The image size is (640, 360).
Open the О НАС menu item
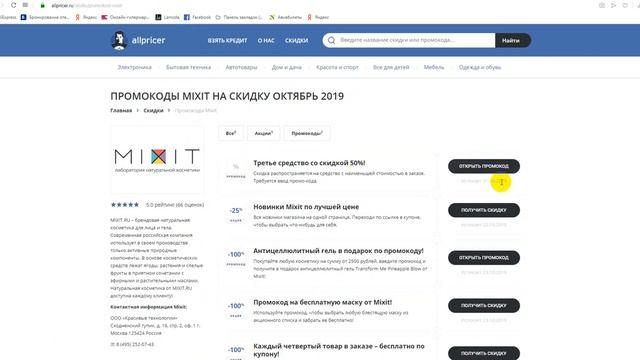(266, 40)
